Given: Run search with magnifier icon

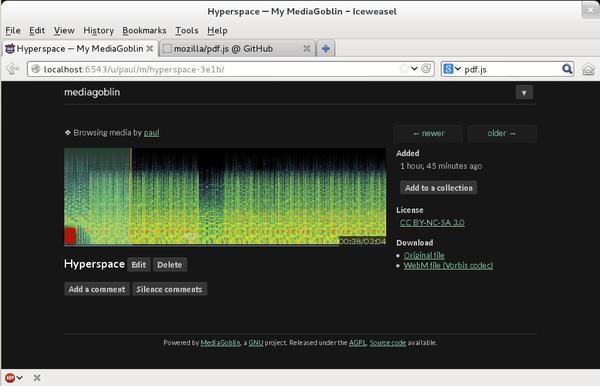Looking at the screenshot, I should coord(567,69).
